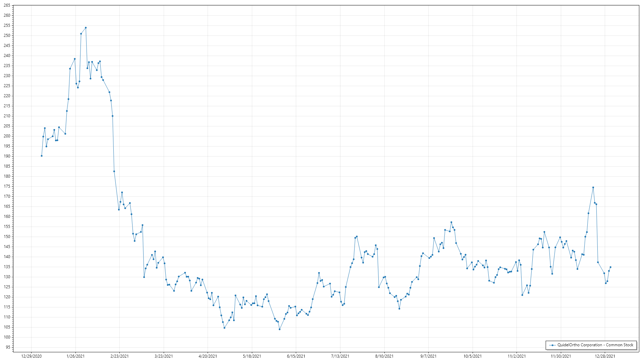Click the 200 y-axis value label
The height and width of the screenshot is (362, 644).
pos(7,136)
